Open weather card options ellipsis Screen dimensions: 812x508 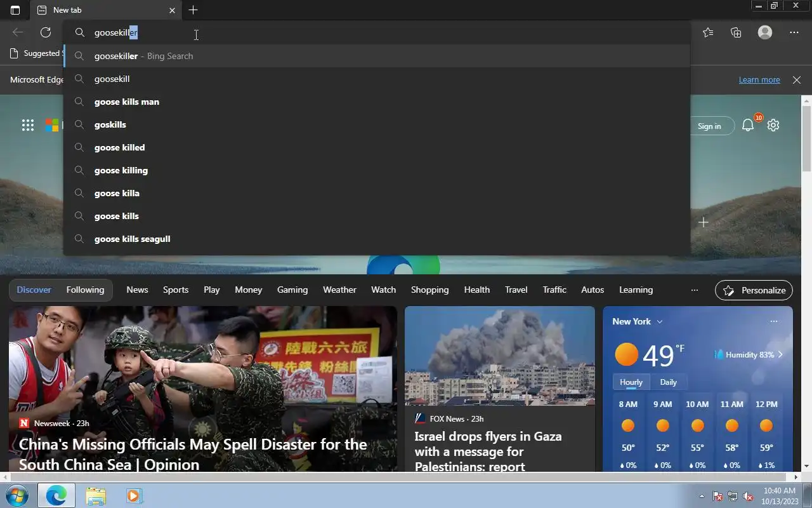774,321
